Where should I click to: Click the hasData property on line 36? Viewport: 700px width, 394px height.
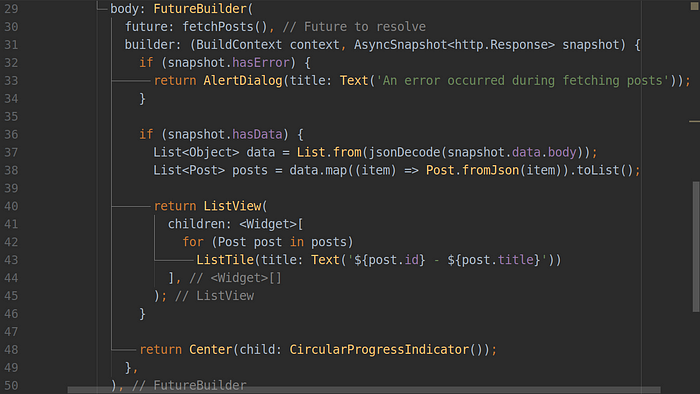point(257,134)
